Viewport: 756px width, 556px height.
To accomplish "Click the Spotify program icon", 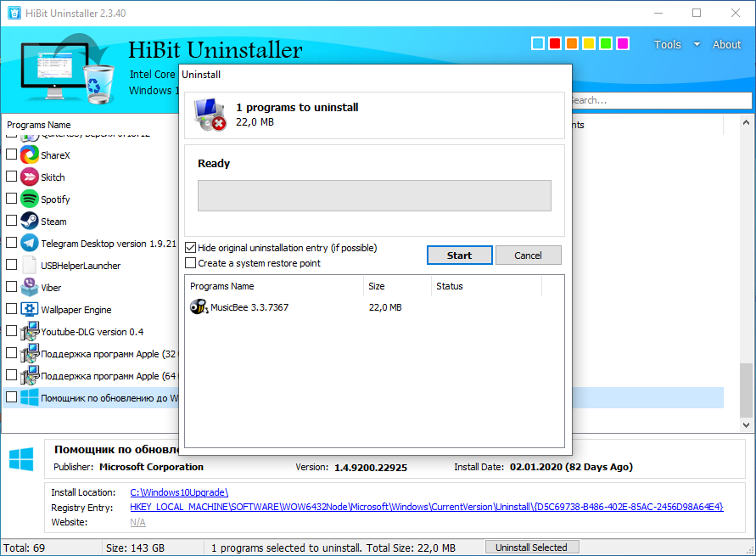I will coord(30,199).
